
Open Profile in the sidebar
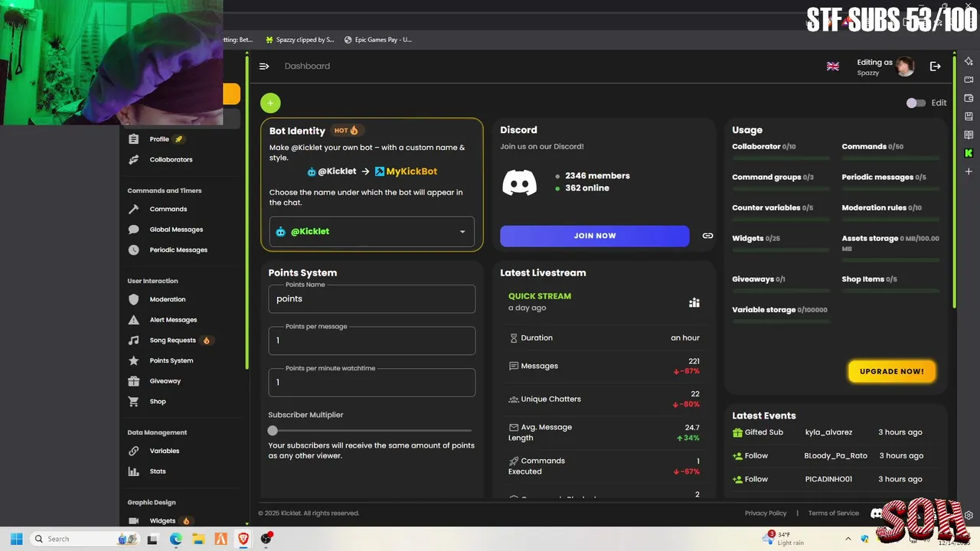point(159,139)
